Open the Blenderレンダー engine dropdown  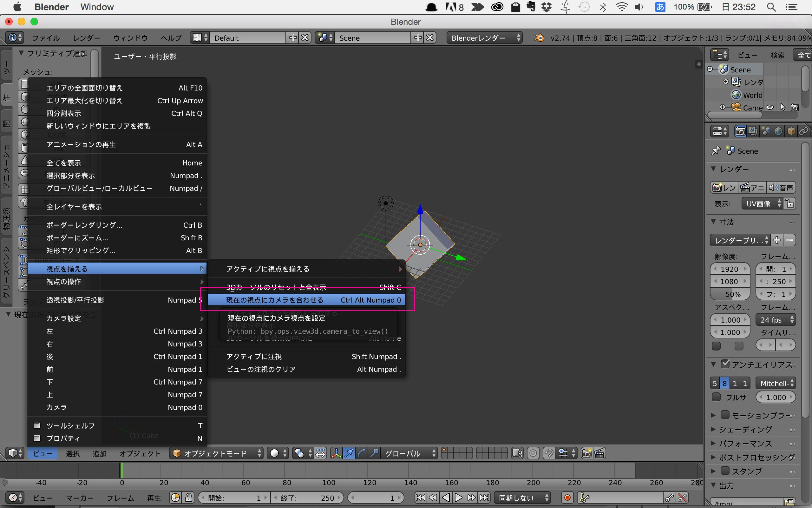click(x=485, y=38)
